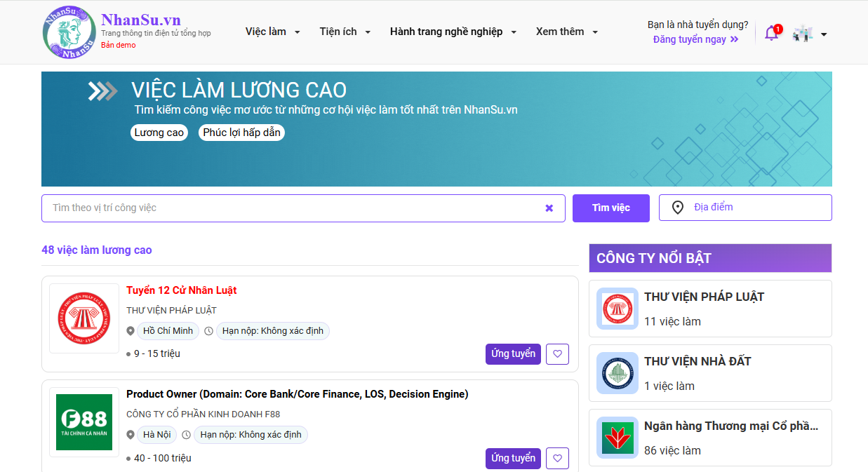
Task: Click the Hà Nội location tag
Action: tap(156, 435)
